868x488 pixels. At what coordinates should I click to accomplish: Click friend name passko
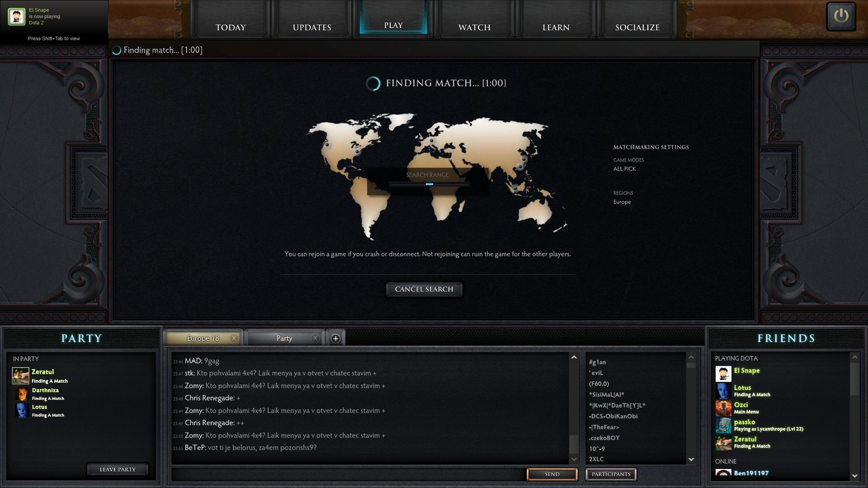tap(745, 422)
